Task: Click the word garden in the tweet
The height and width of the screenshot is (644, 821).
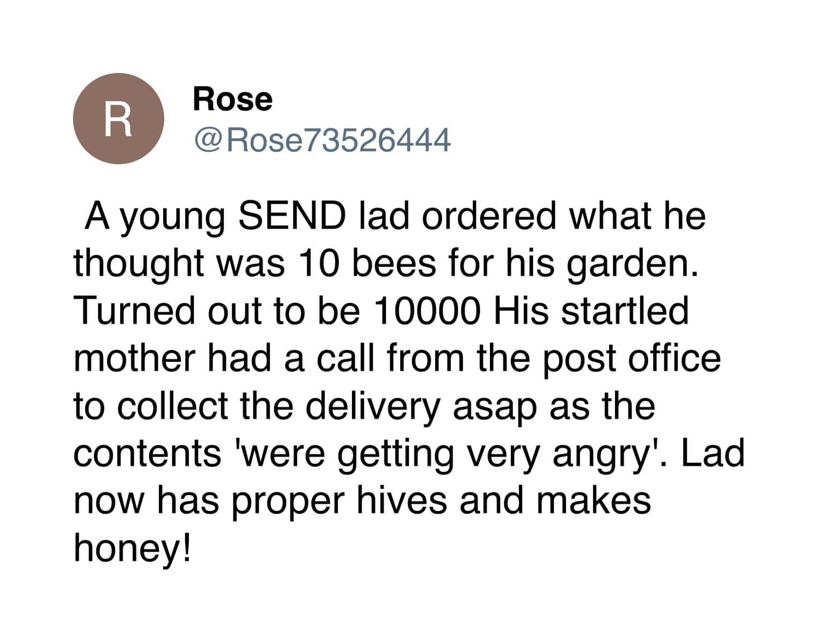Action: click(633, 265)
